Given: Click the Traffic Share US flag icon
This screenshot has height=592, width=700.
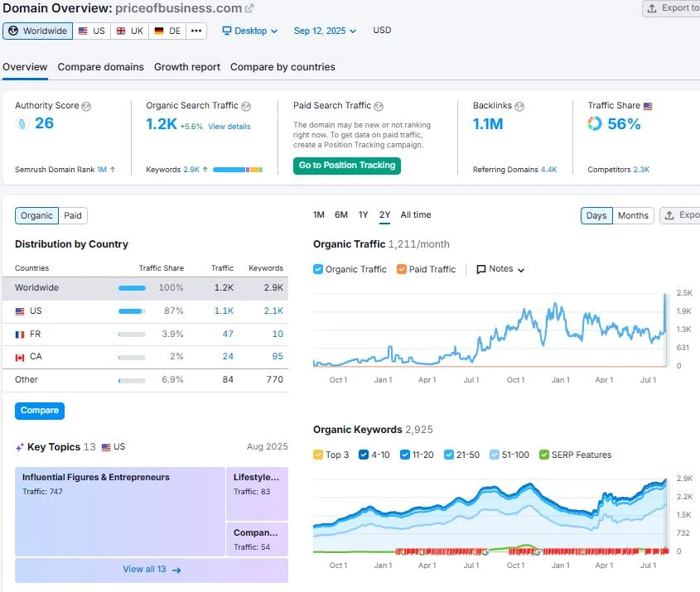Looking at the screenshot, I should pos(648,106).
